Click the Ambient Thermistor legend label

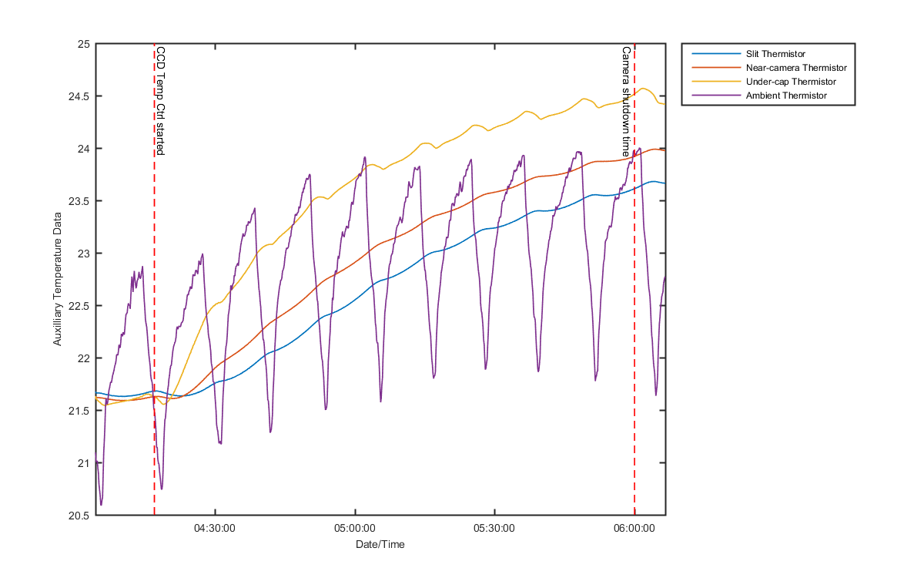(x=786, y=96)
